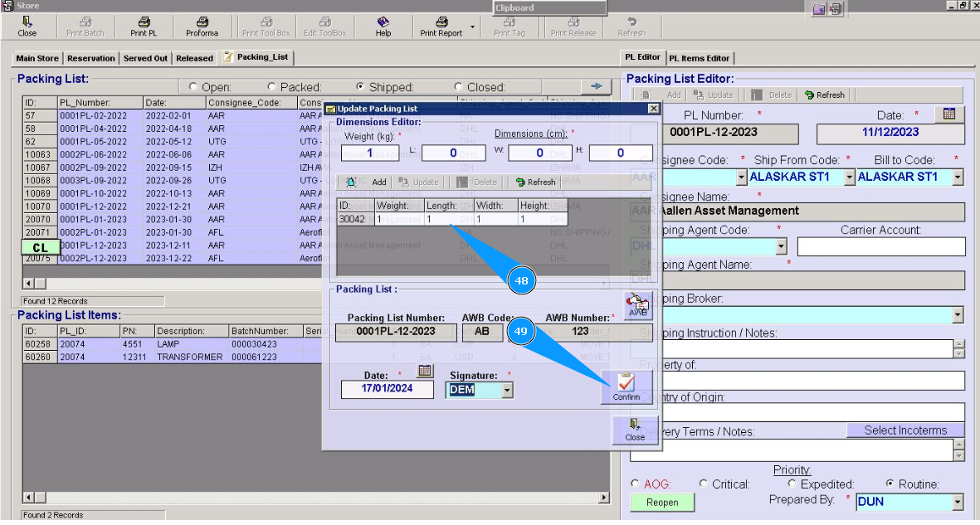Viewport: 980px width, 525px height.
Task: Switch to the Main Store tab
Action: (37, 58)
